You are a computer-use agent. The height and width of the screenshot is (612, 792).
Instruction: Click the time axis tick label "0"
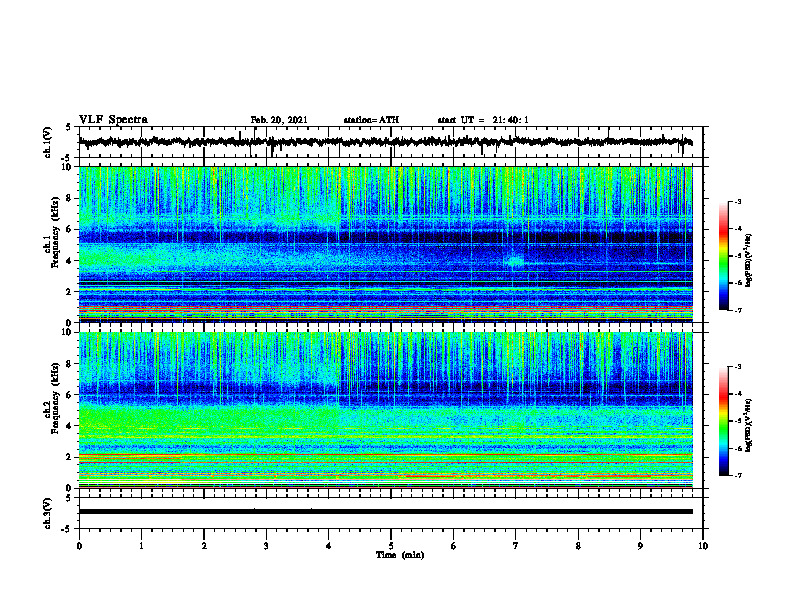(x=79, y=546)
